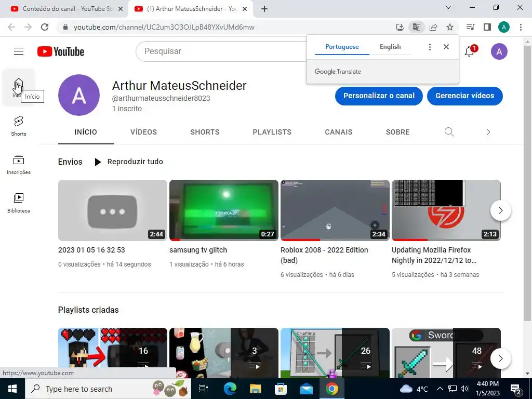Open Translate popup options menu
Viewport: 532px width, 399px height.
pyautogui.click(x=430, y=47)
